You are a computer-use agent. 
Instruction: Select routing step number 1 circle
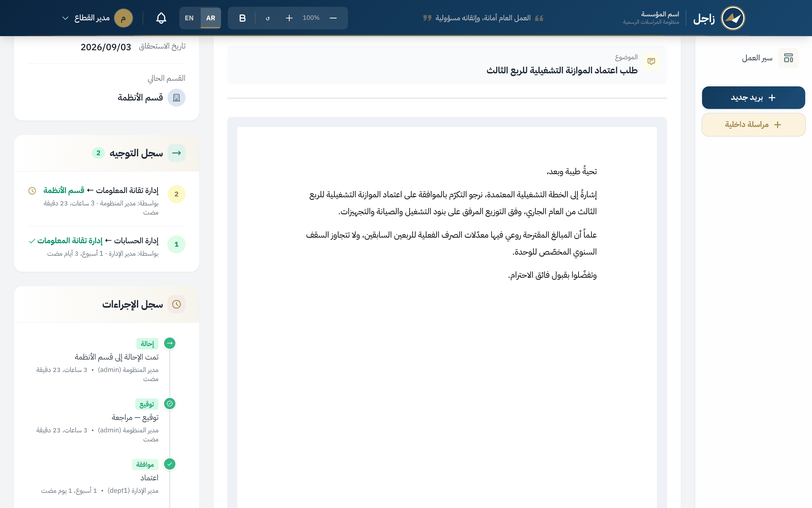coord(176,244)
